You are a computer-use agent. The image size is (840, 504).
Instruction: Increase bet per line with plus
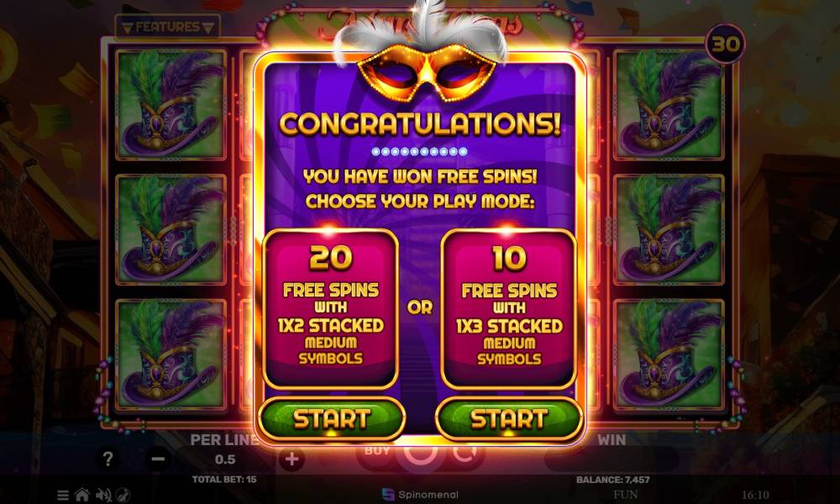(x=292, y=459)
